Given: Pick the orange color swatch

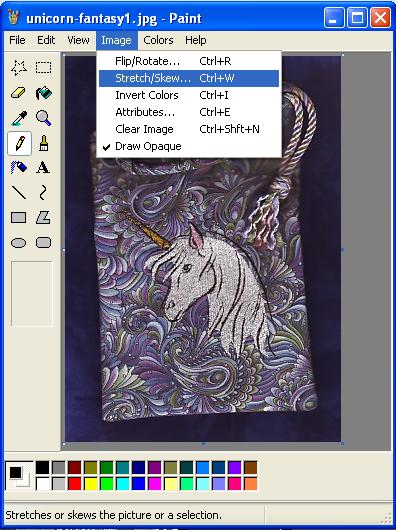Looking at the screenshot, I should (251, 484).
